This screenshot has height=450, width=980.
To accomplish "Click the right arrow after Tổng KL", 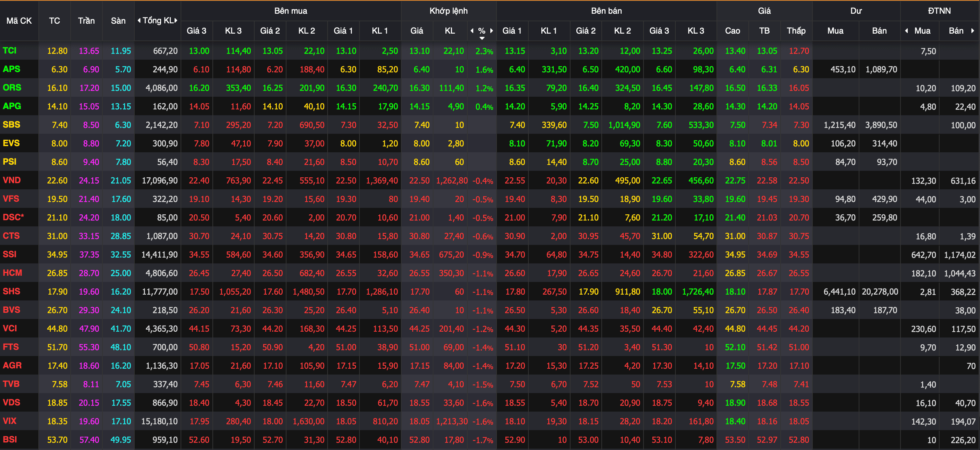I will pyautogui.click(x=176, y=21).
